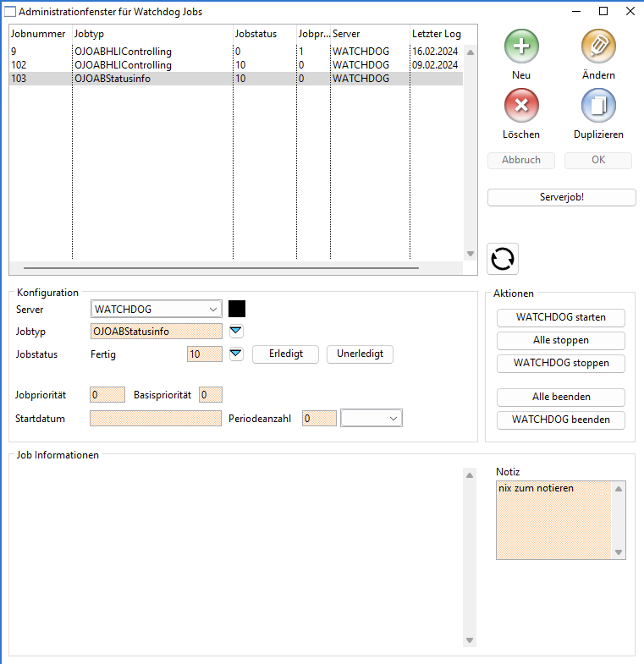644x664 pixels.
Task: Click the blue arrow beside Jobstatus field
Action: (236, 354)
